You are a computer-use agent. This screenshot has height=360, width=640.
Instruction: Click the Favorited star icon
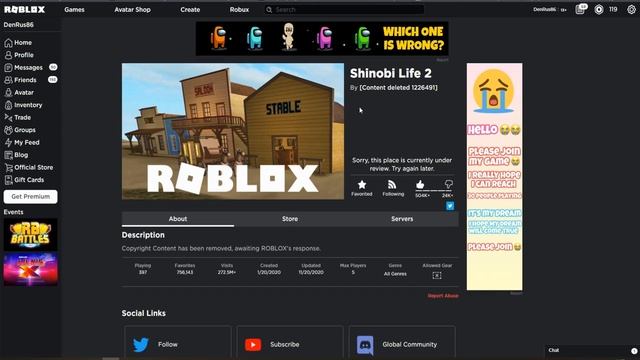click(x=362, y=184)
